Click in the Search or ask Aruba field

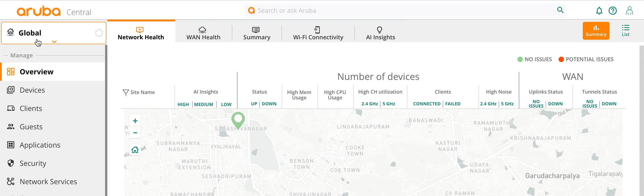pyautogui.click(x=405, y=10)
